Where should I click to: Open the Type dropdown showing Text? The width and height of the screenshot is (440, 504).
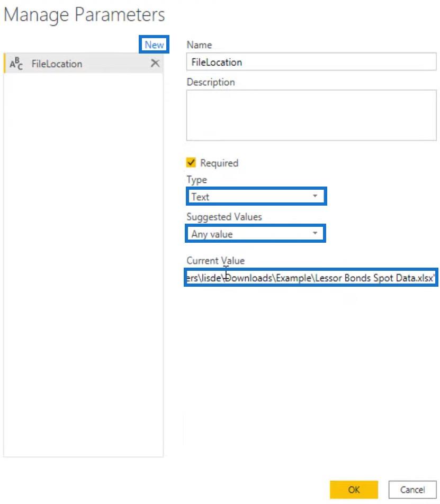click(256, 196)
